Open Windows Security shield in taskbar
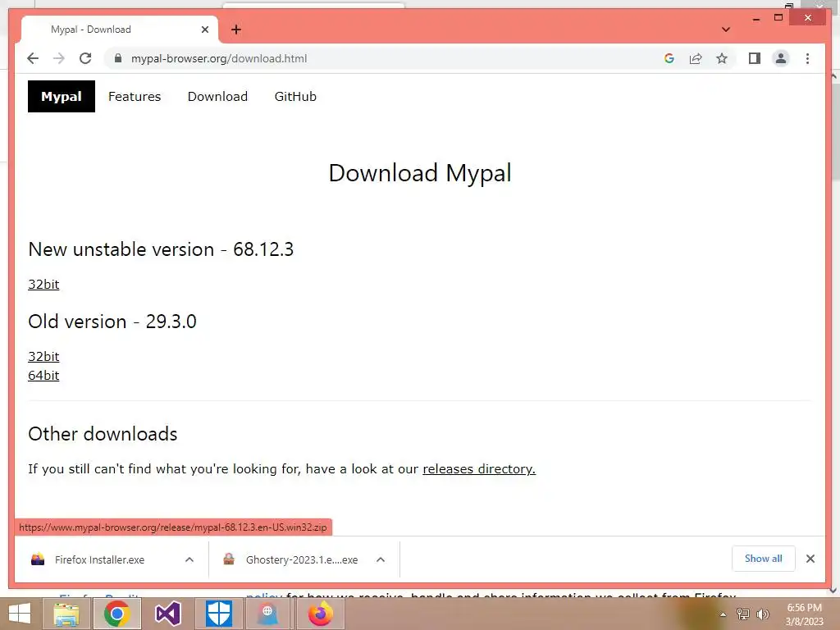The height and width of the screenshot is (630, 840). click(218, 614)
